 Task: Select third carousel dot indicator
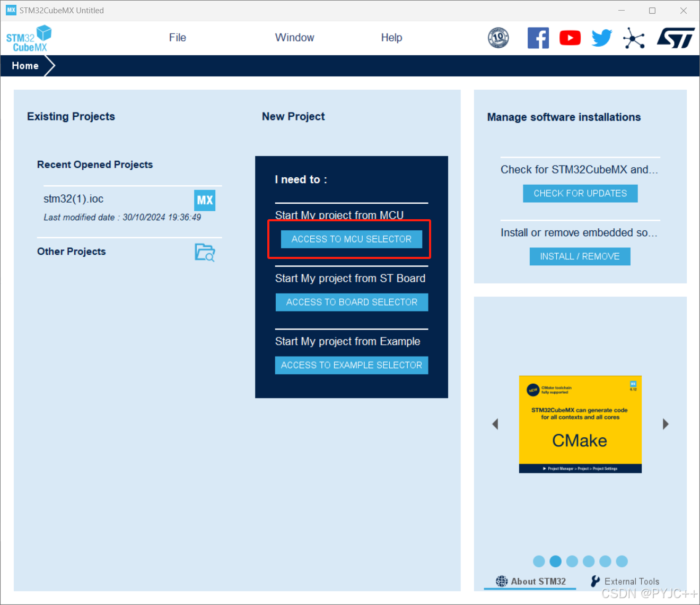(572, 561)
